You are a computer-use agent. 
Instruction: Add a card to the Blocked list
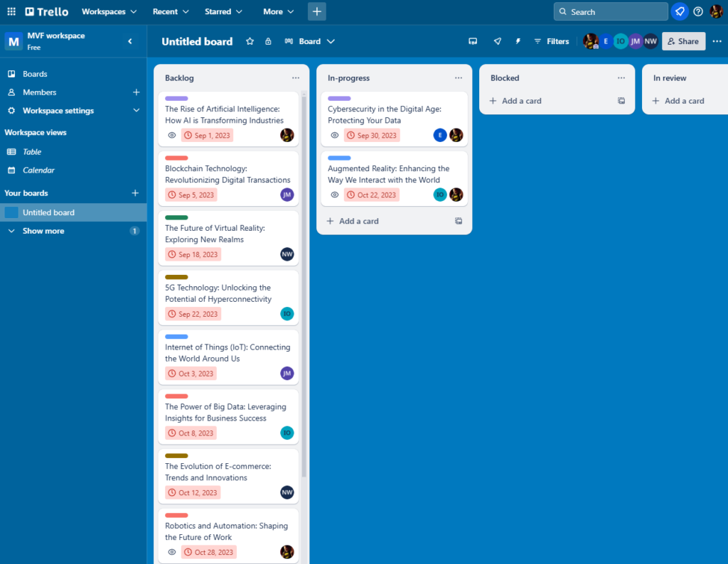tap(521, 100)
